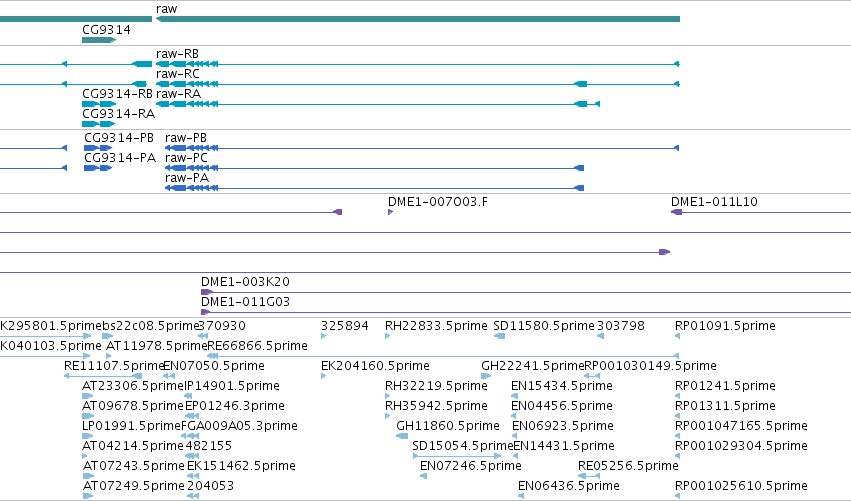Viewport: 851px width, 501px height.
Task: Select EST RH35942.5prime
Action: click(x=436, y=406)
